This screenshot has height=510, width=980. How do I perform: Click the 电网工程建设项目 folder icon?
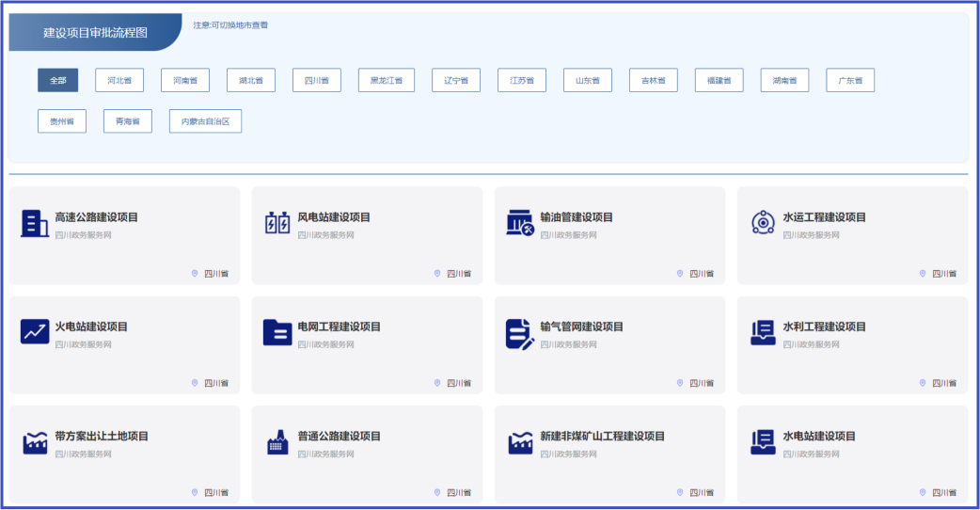tap(277, 332)
